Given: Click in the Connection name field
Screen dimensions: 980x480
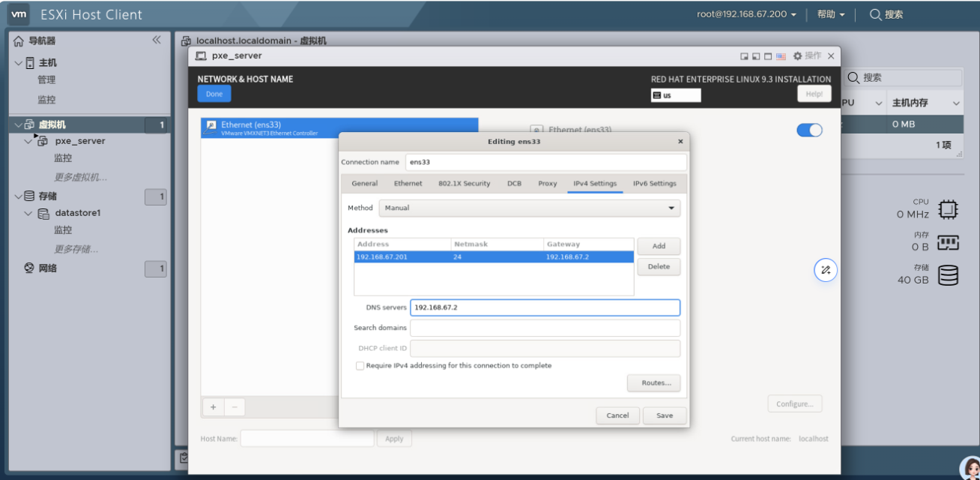Looking at the screenshot, I should [x=546, y=162].
